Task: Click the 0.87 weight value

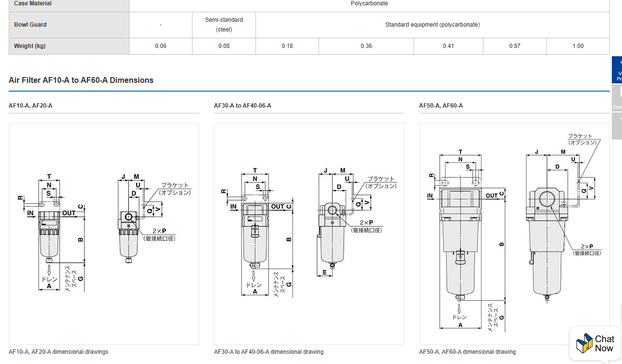Action: [515, 46]
